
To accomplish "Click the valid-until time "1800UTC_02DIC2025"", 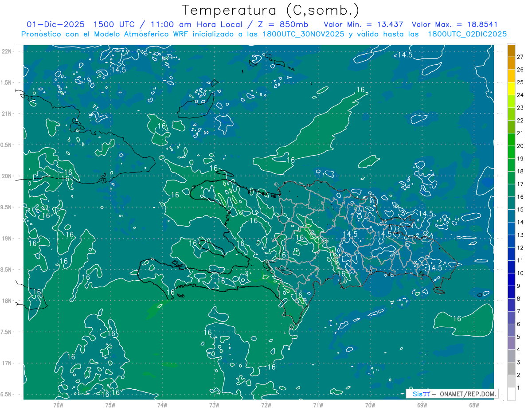I will (468, 34).
